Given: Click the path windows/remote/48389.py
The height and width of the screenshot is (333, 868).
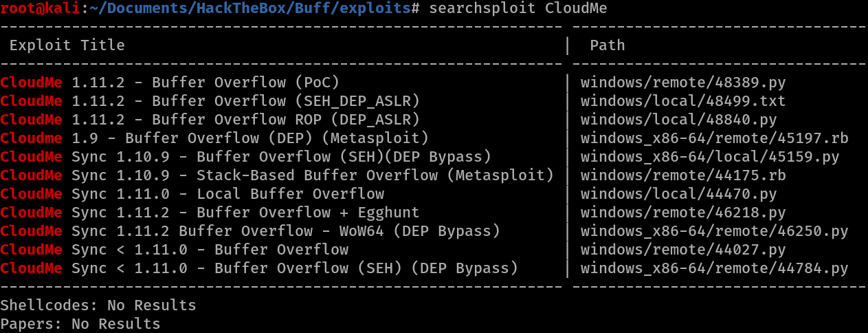Looking at the screenshot, I should (682, 83).
